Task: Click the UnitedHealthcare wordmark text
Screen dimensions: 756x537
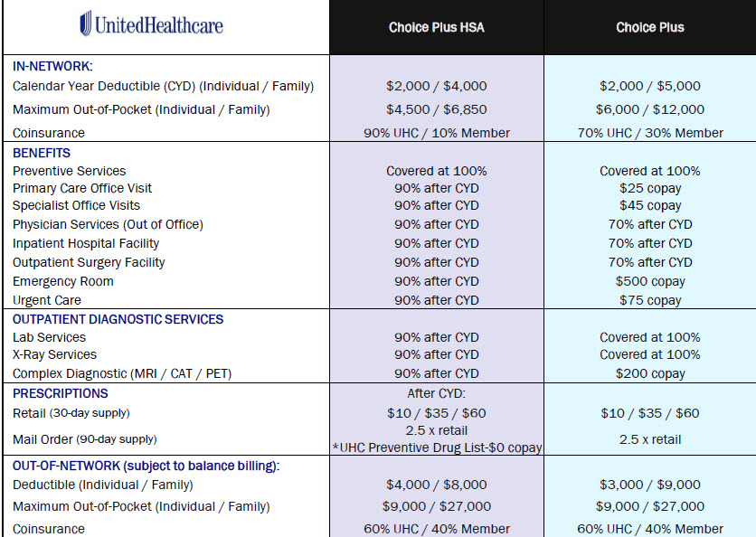Action: pos(159,25)
